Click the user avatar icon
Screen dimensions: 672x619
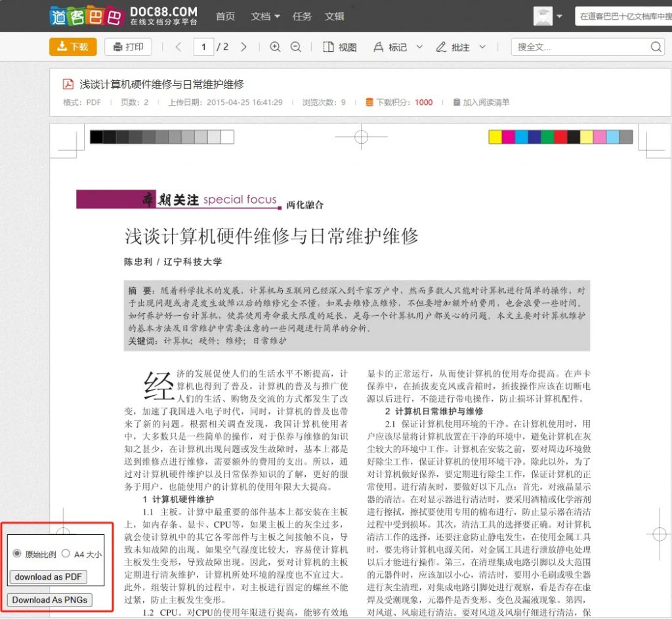point(543,16)
